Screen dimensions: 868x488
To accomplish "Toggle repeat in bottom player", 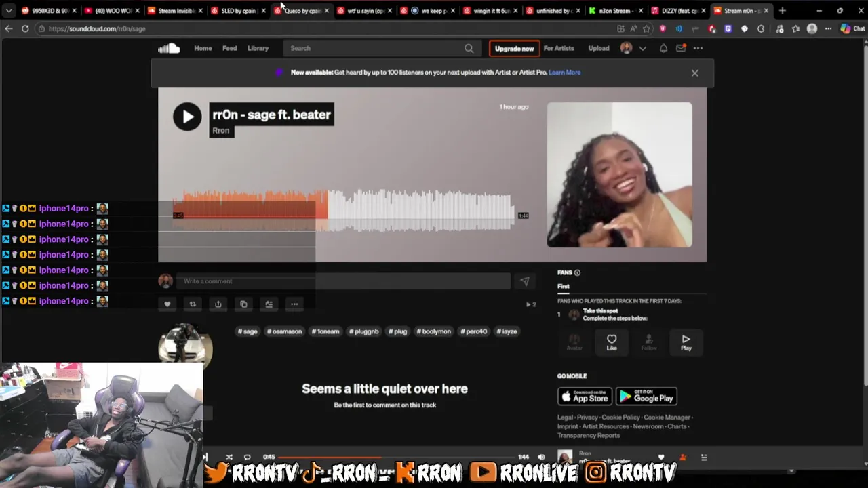I will (247, 457).
